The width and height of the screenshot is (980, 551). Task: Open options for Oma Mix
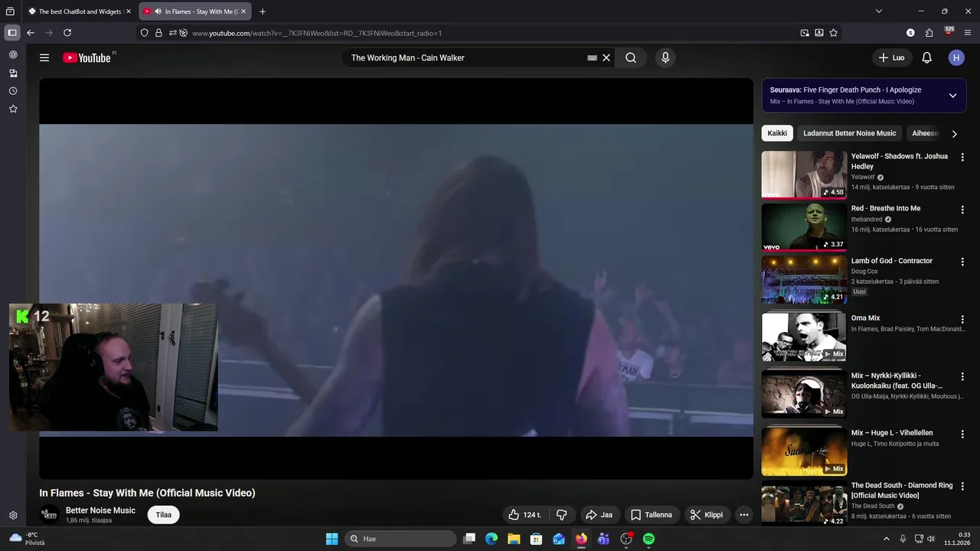point(962,319)
